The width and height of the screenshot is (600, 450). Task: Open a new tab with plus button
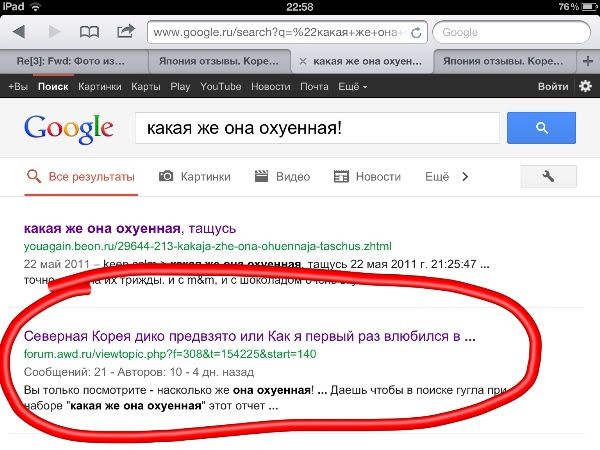click(590, 61)
